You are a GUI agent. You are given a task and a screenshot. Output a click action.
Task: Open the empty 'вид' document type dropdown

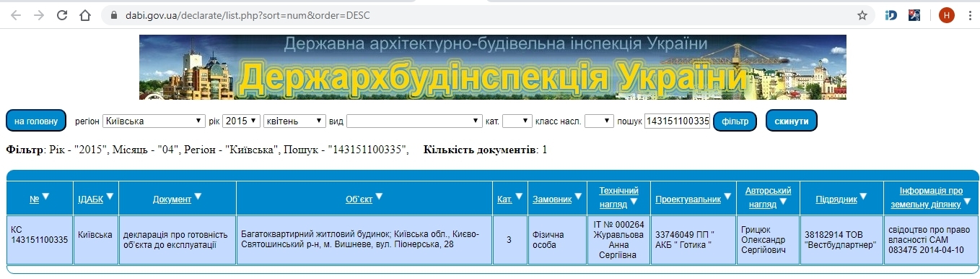tap(415, 121)
